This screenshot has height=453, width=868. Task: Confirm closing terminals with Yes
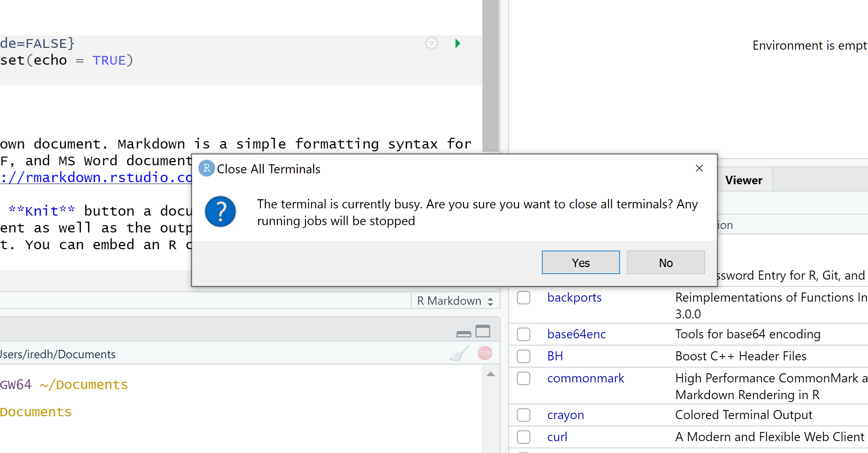coord(580,263)
